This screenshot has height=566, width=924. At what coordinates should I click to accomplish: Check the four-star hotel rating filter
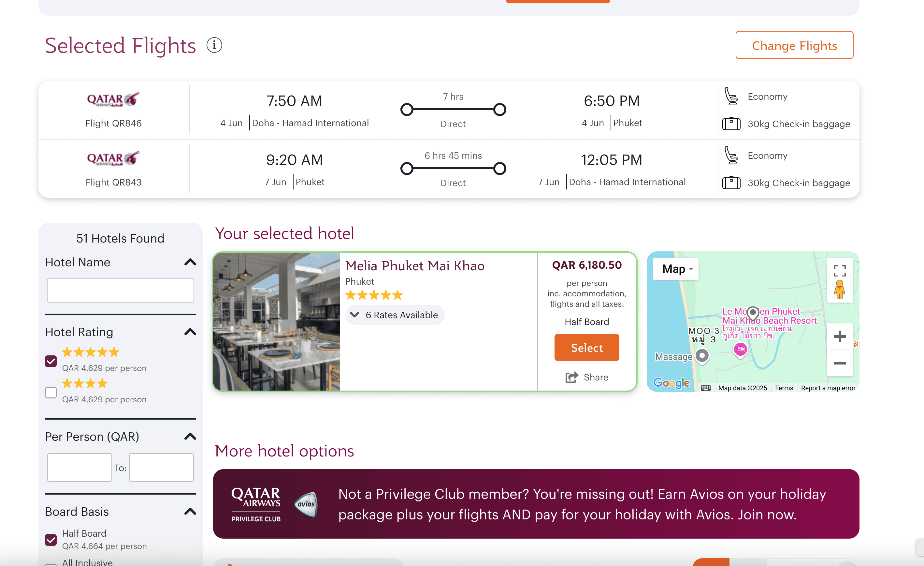51,393
